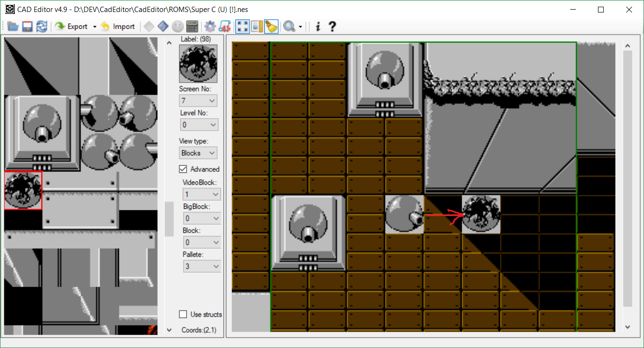Click the block palette scroll down arrow
The width and height of the screenshot is (644, 348).
pyautogui.click(x=169, y=330)
